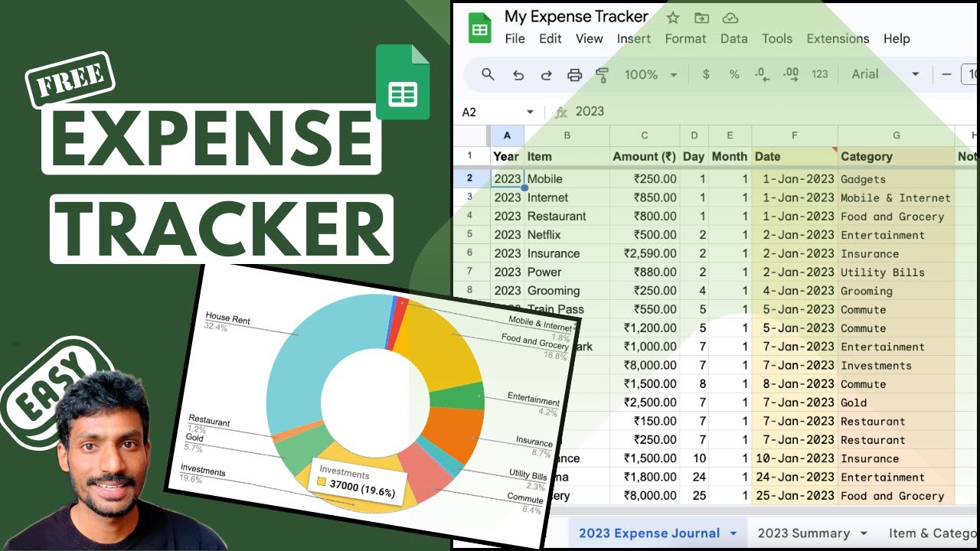Screen dimensions: 980x551
Task: Open the Data menu
Action: (x=733, y=38)
